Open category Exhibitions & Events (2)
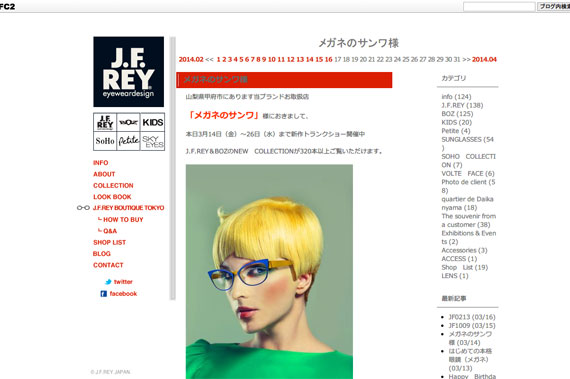This screenshot has height=379, width=570. [469, 237]
